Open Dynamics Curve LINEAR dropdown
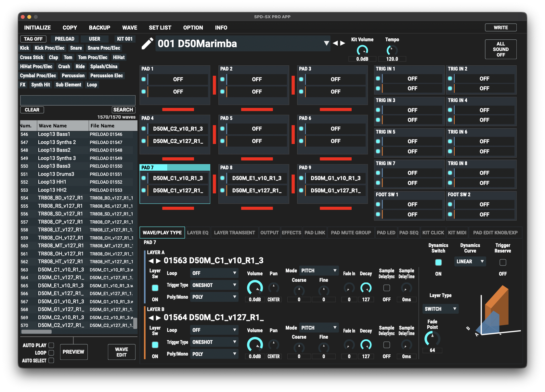Image resolution: width=545 pixels, height=392 pixels. pyautogui.click(x=470, y=262)
